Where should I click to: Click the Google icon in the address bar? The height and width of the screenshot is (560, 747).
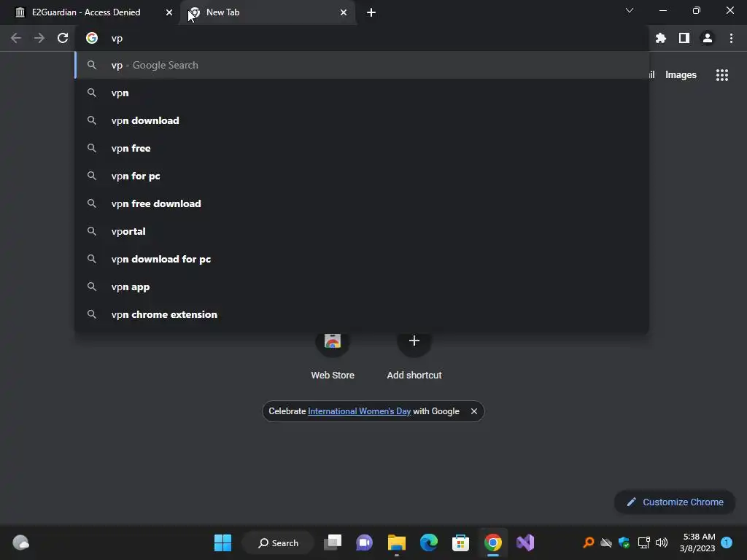coord(92,38)
